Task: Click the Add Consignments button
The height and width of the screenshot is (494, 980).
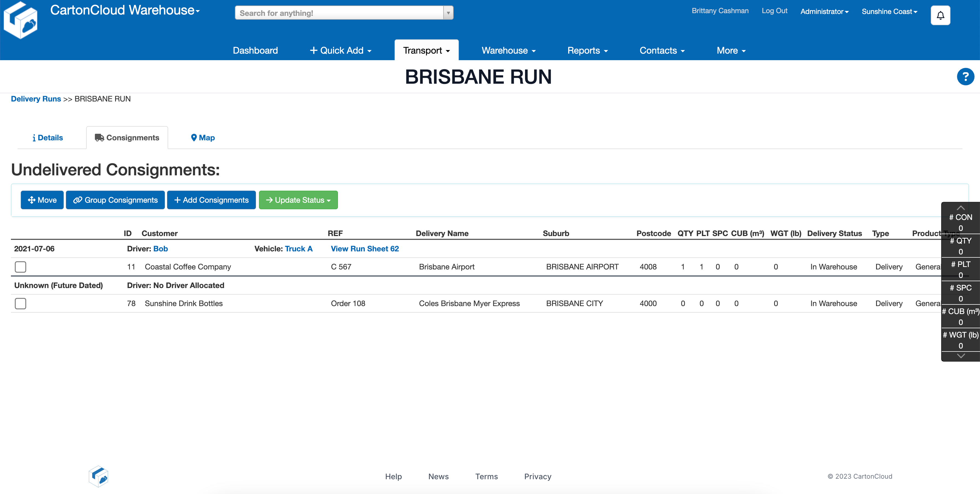Action: click(211, 200)
